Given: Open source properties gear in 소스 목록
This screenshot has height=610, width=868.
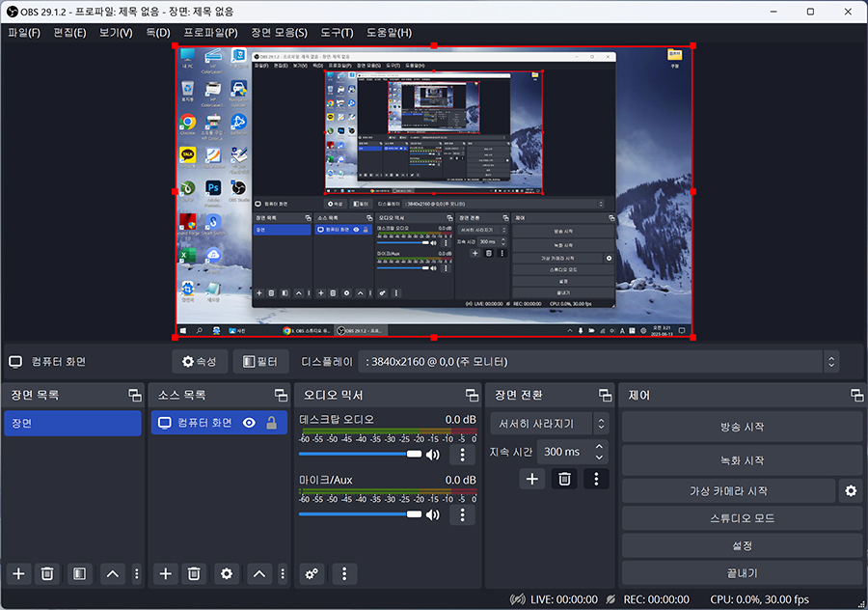Looking at the screenshot, I should 227,573.
